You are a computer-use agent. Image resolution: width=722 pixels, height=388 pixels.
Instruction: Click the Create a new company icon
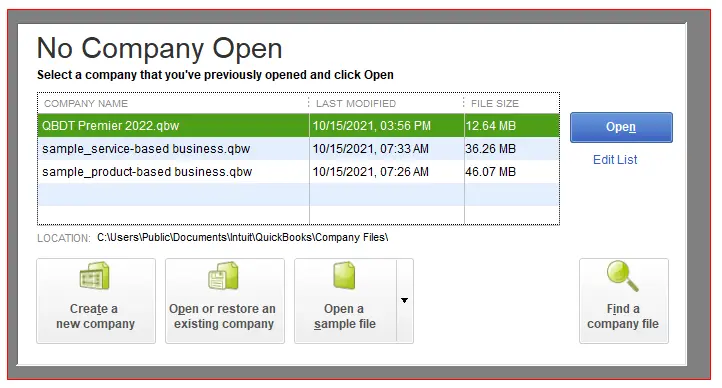coord(95,276)
